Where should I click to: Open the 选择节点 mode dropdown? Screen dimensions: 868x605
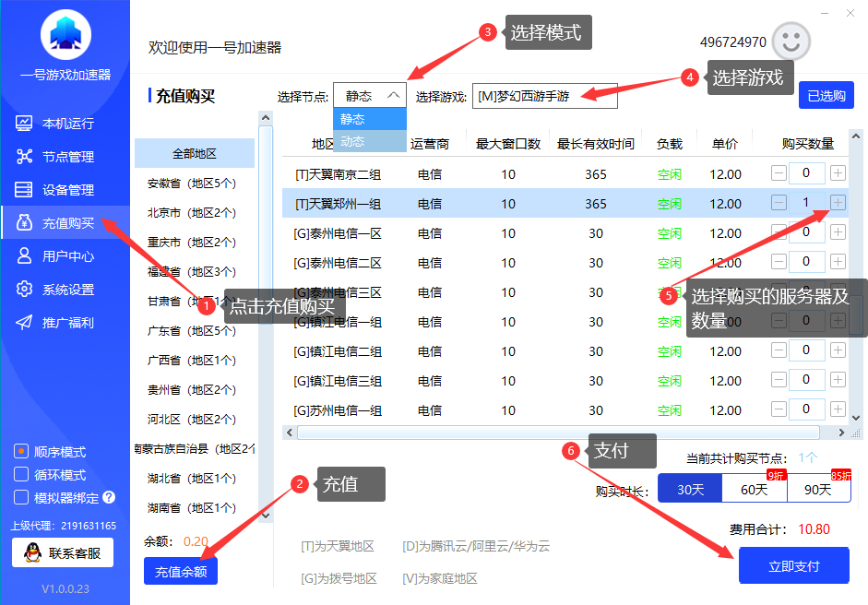tap(370, 96)
